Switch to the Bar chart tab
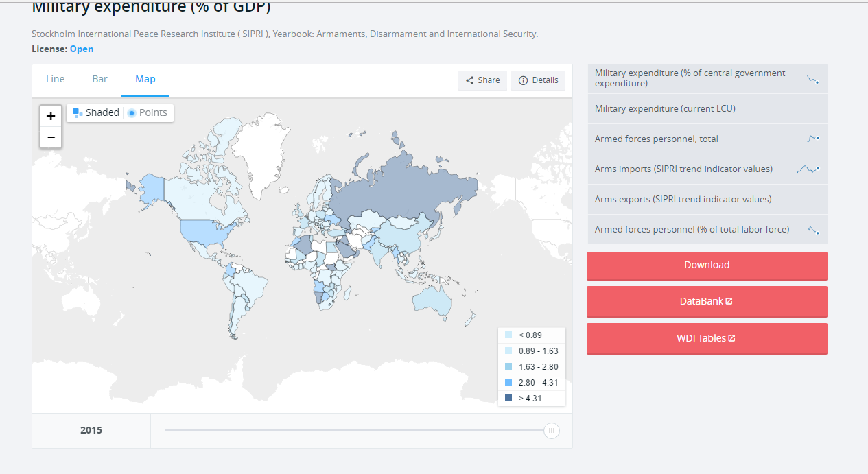 (100, 79)
